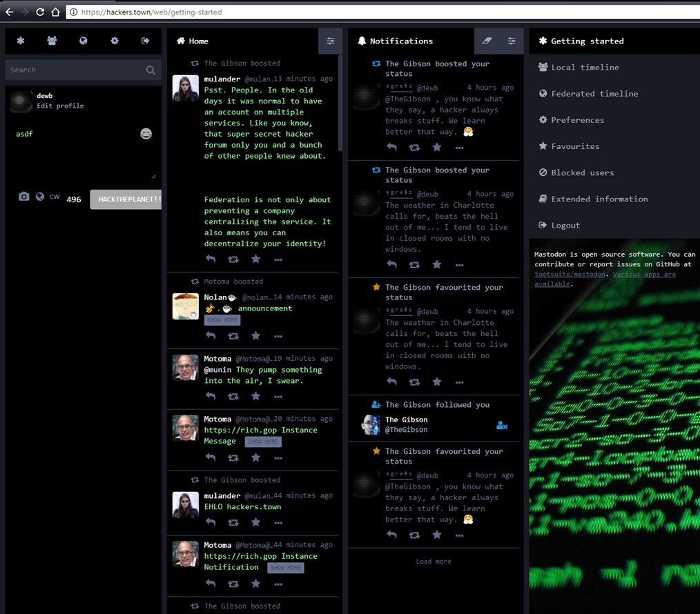Open The Gibson's avatar in followed-you notification
Screen dimensions: 700x614
click(371, 425)
